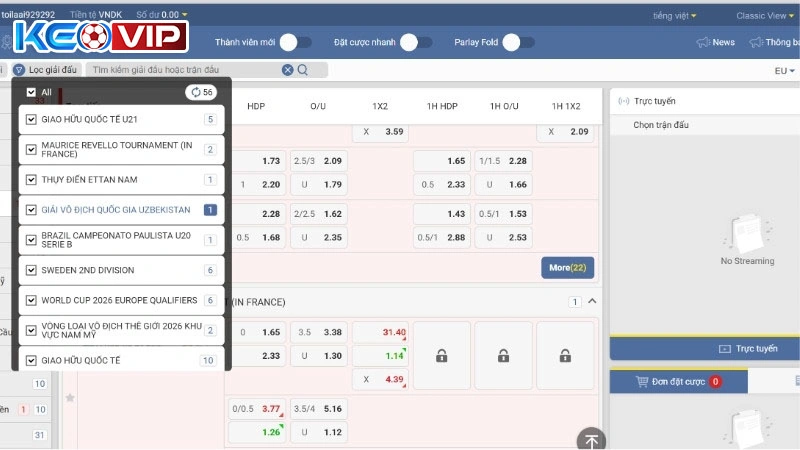Click the Lọc giải đấu filter funnel icon
Viewport: 800px width, 450px height.
coord(19,70)
